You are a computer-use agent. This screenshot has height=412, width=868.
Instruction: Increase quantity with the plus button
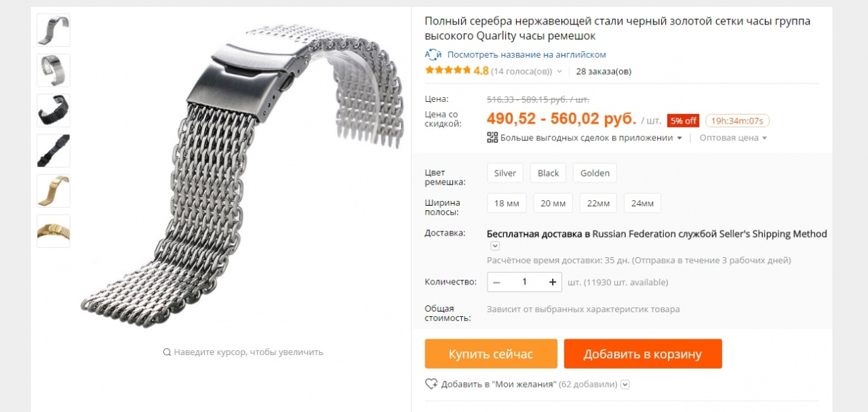[553, 282]
